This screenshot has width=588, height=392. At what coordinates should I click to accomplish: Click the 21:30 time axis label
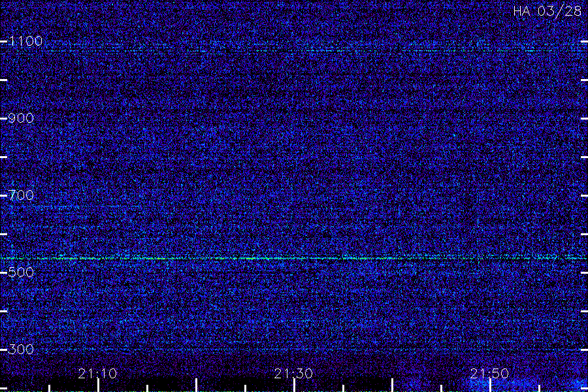(293, 373)
